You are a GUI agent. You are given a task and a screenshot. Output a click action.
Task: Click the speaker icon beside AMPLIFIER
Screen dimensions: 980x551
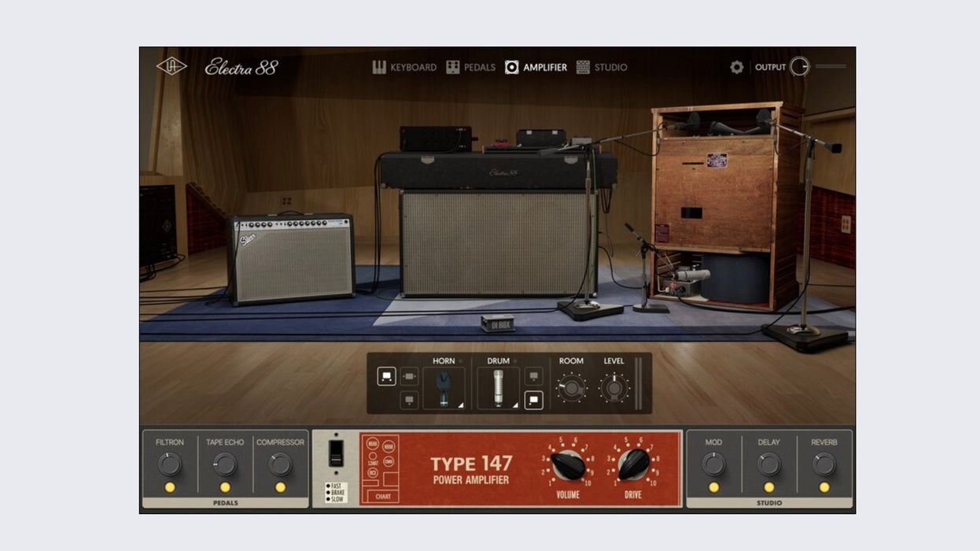point(512,67)
